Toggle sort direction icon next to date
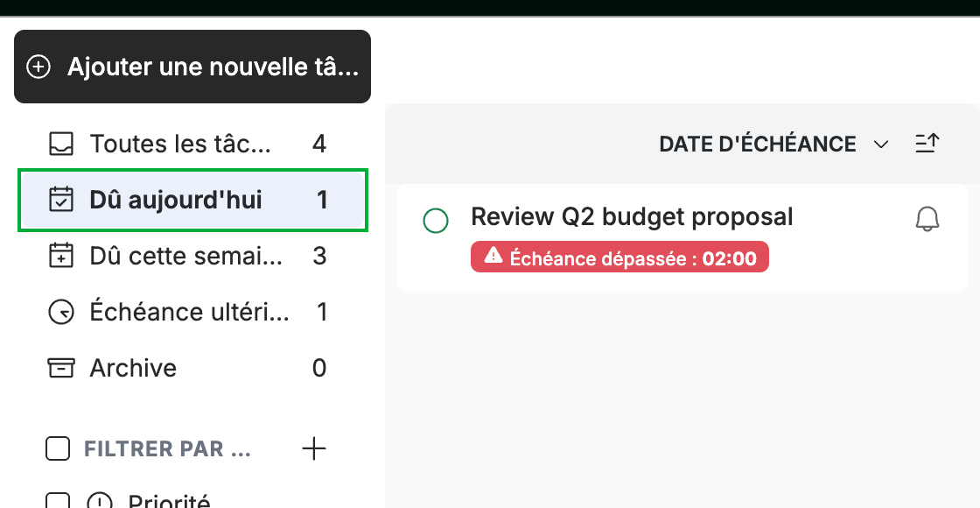Viewport: 980px width, 508px height. point(927,144)
